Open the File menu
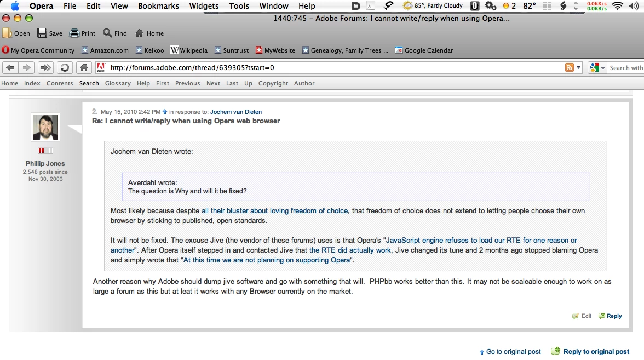The width and height of the screenshot is (644, 360). click(x=70, y=5)
